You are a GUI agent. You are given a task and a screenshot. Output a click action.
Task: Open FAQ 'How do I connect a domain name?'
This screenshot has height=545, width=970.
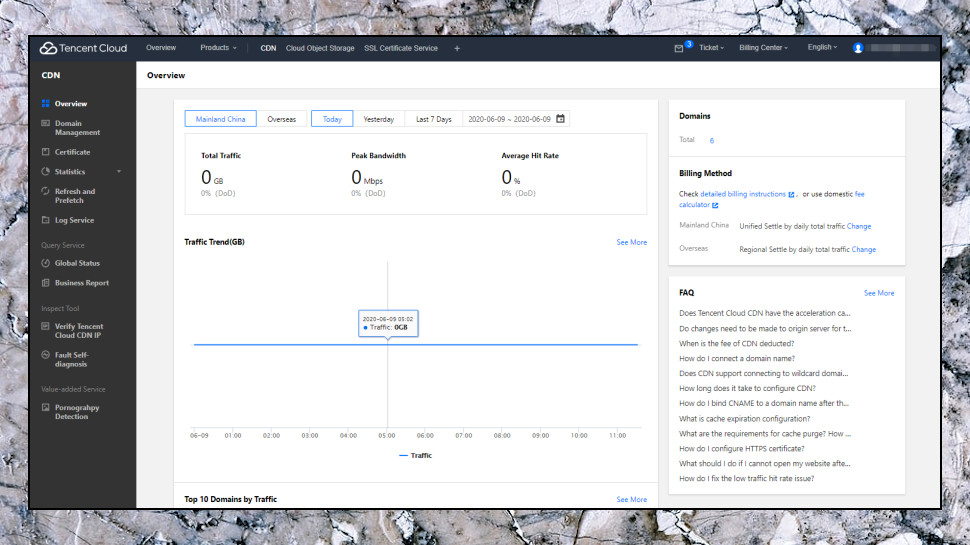tap(737, 359)
